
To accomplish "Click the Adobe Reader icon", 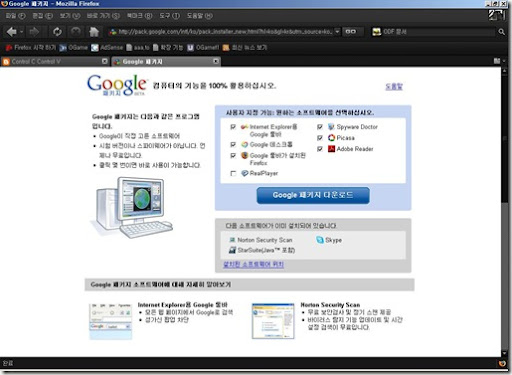I will click(x=331, y=149).
